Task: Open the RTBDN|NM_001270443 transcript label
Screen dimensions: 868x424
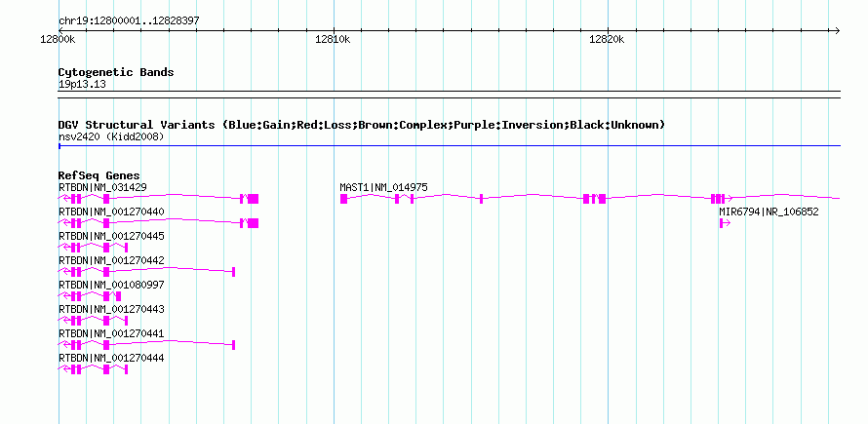Action: tap(111, 309)
